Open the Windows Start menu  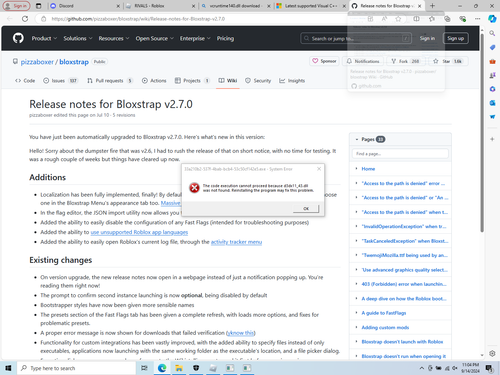click(x=8, y=368)
